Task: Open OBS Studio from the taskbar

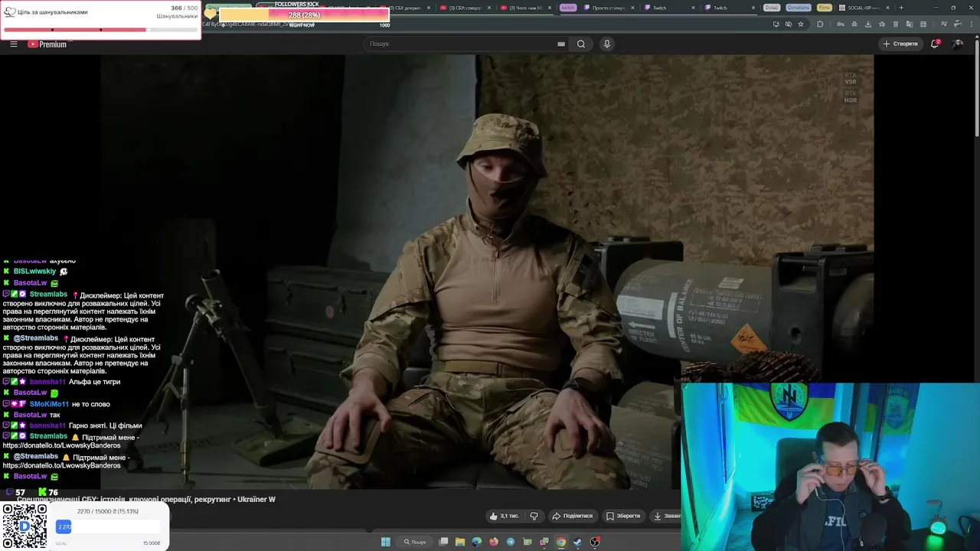Action: click(x=594, y=542)
